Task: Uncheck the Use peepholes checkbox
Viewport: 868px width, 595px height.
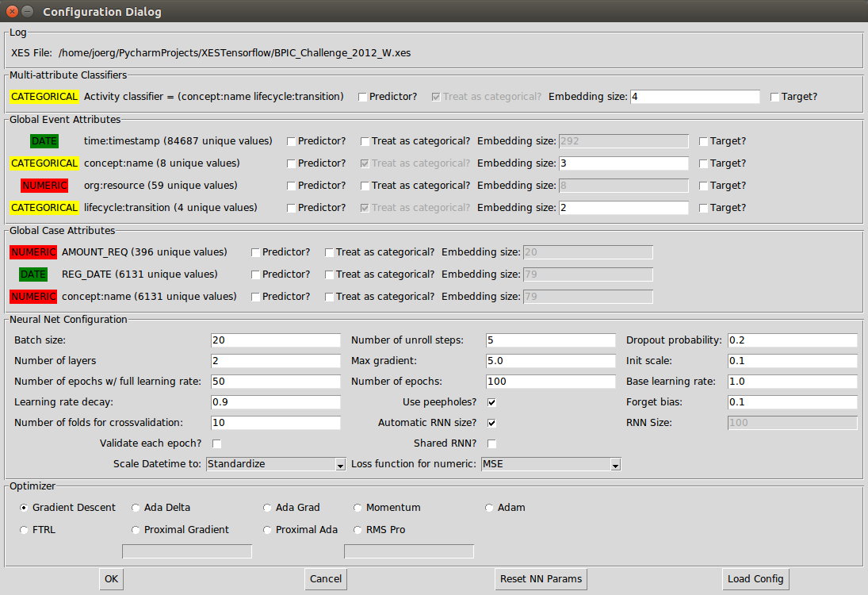Action: 492,402
